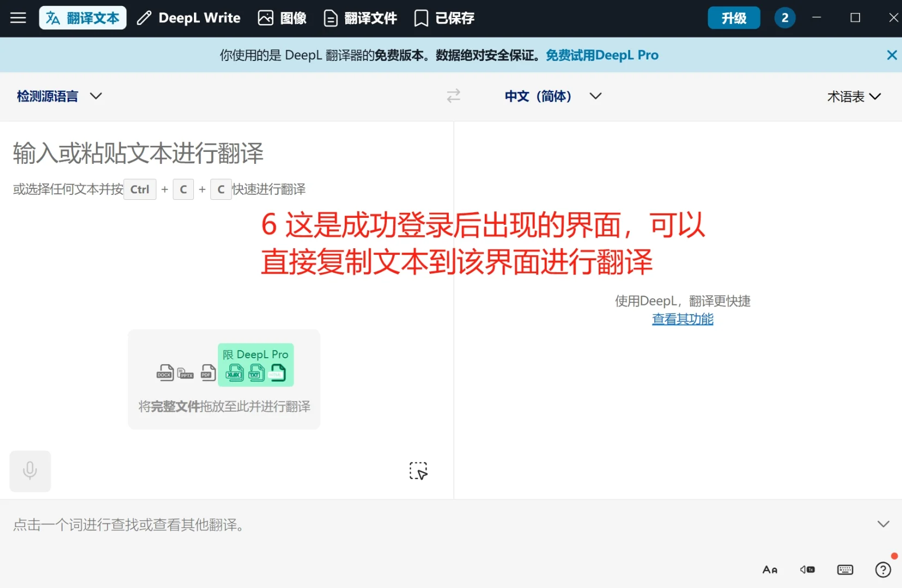Open the 已保存 saved translations tab
The height and width of the screenshot is (588, 902).
tap(444, 18)
